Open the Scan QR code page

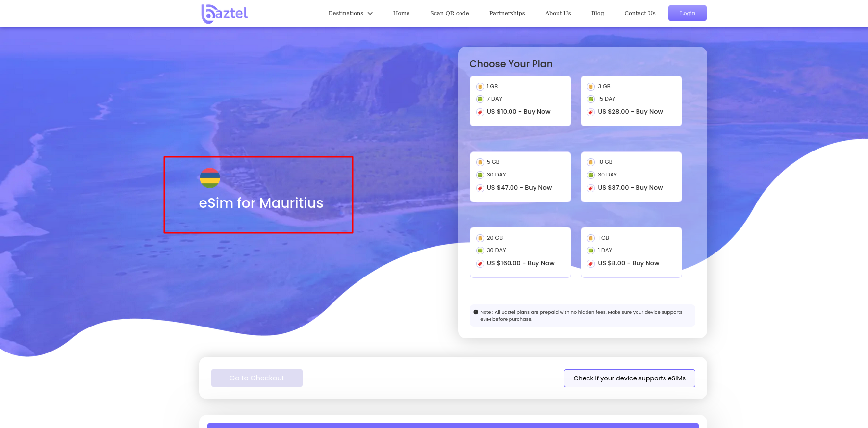point(449,13)
